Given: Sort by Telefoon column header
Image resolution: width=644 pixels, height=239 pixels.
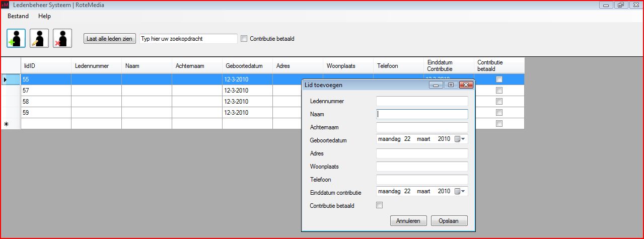Looking at the screenshot, I should (398, 65).
